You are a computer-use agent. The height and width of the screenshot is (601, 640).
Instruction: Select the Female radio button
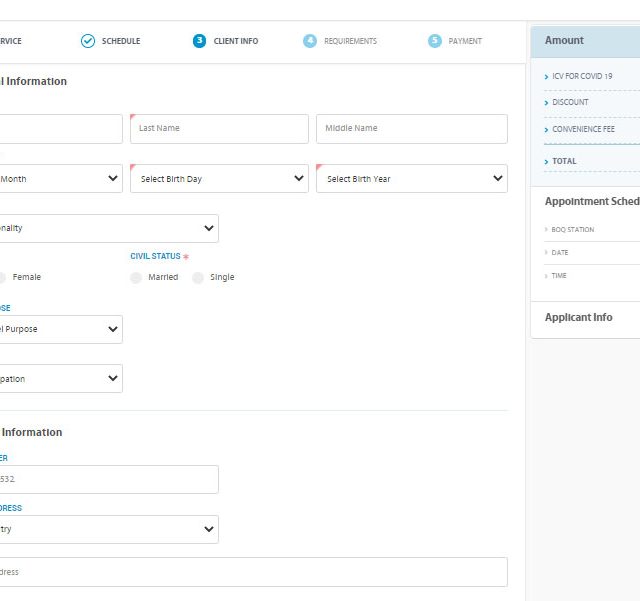coord(3,277)
